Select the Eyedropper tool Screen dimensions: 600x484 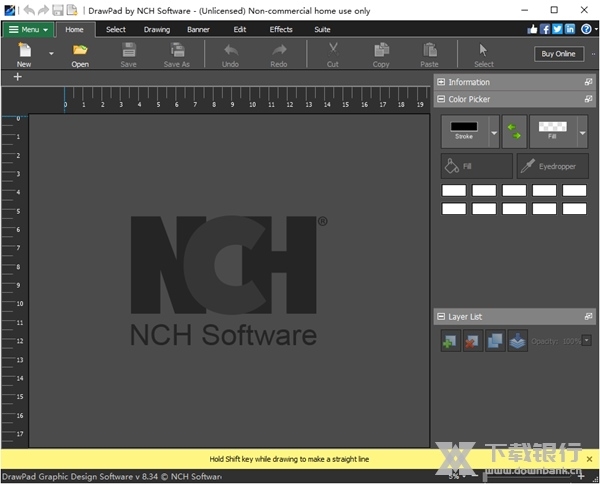point(553,166)
